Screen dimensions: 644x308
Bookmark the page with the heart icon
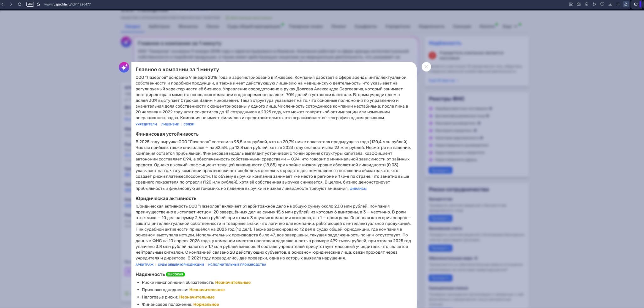pos(602,4)
